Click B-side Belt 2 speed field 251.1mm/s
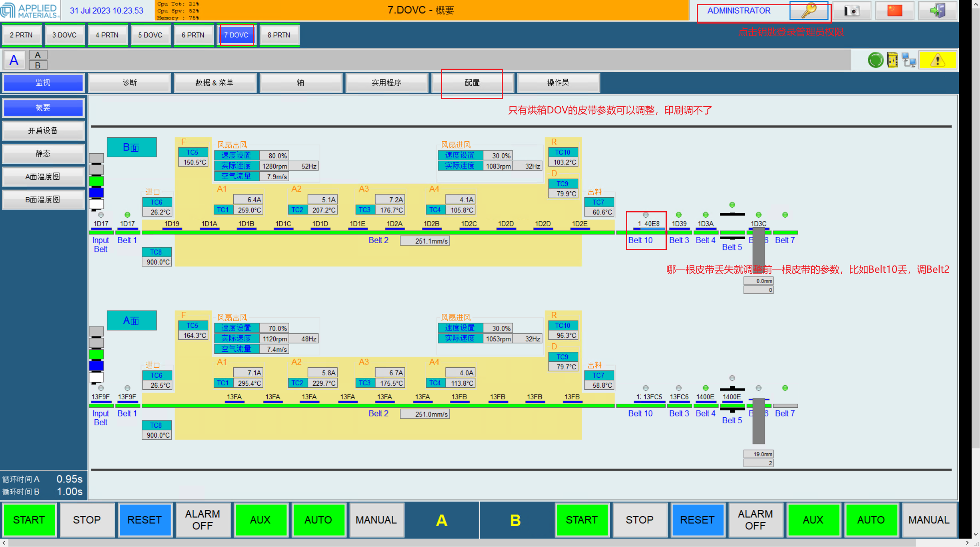The height and width of the screenshot is (547, 980). 425,241
